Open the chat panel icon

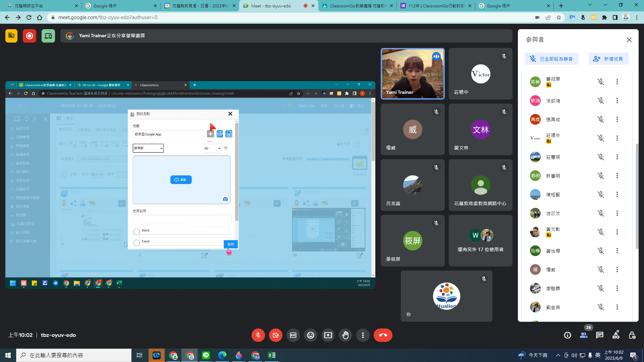599,335
